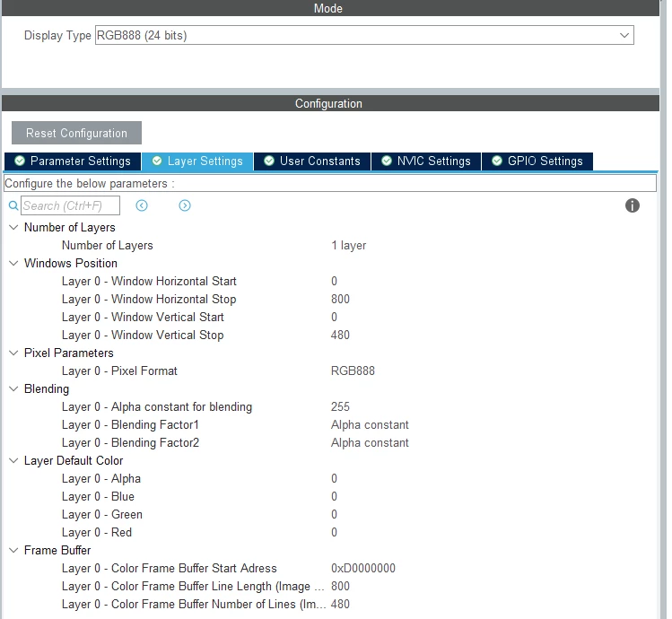Open the NVIC Settings tab
Image resolution: width=672 pixels, height=619 pixels.
point(426,161)
